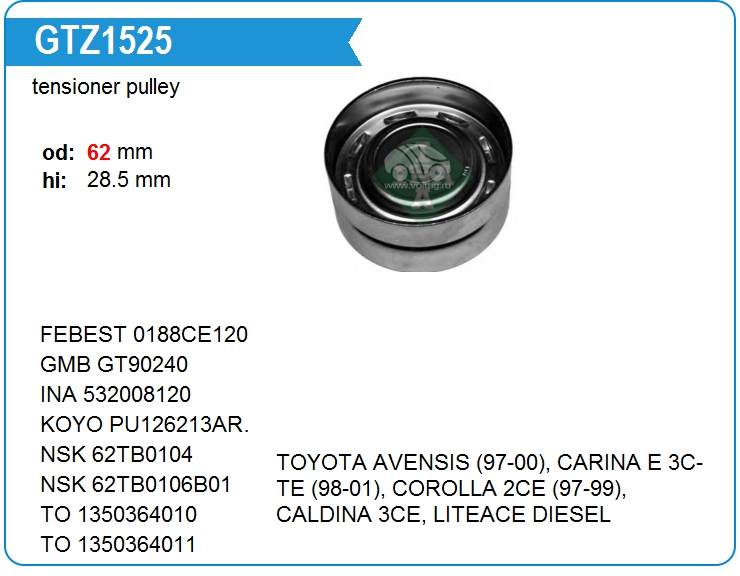
Task: Click the blue header ribbon's notched end
Action: click(354, 42)
